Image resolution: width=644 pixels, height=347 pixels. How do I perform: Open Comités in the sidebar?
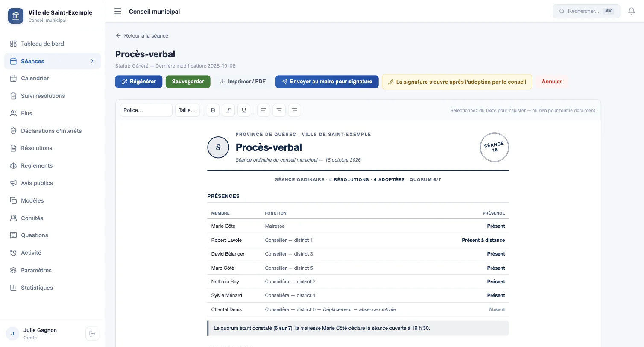(x=53, y=218)
